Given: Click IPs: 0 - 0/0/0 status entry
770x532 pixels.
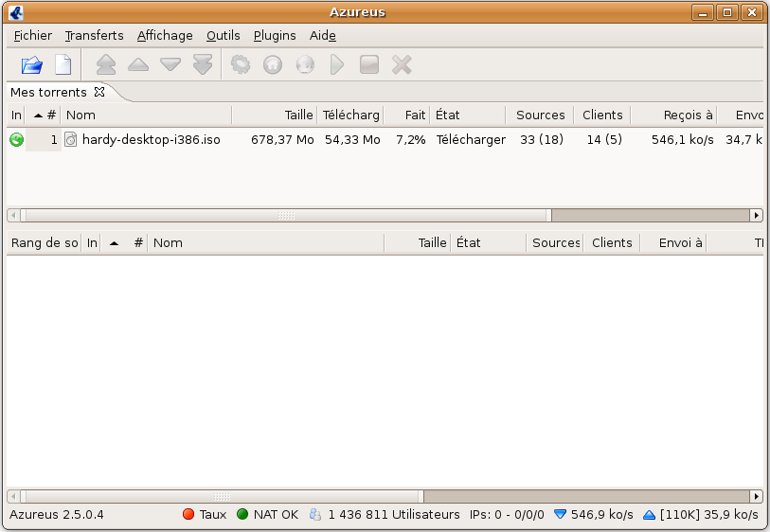Looking at the screenshot, I should (507, 514).
